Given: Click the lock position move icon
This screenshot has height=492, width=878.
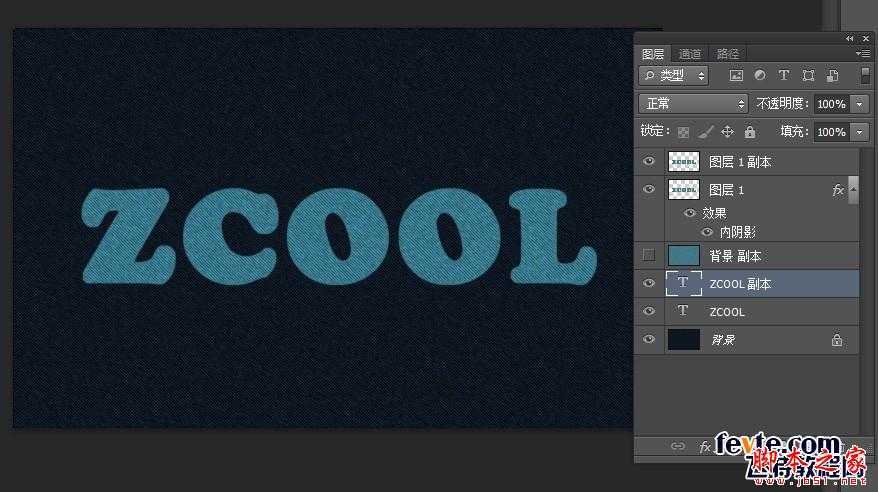Looking at the screenshot, I should click(727, 132).
